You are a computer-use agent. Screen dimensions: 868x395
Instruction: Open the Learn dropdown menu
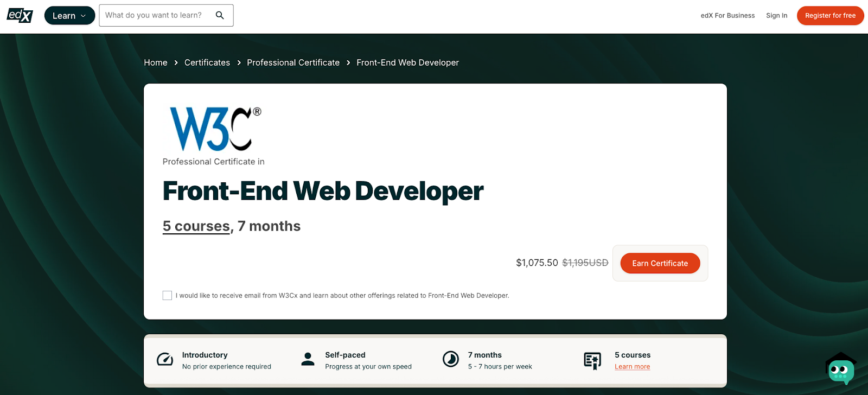(x=69, y=16)
